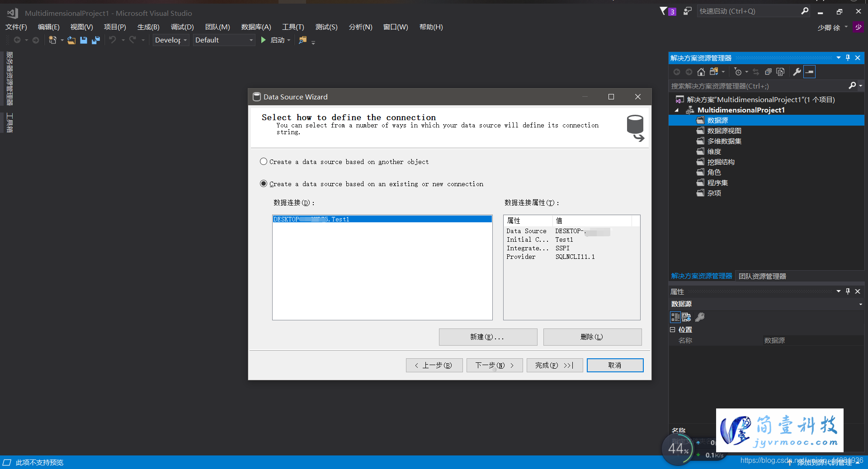Click the 完成(F) finish button

pyautogui.click(x=555, y=365)
